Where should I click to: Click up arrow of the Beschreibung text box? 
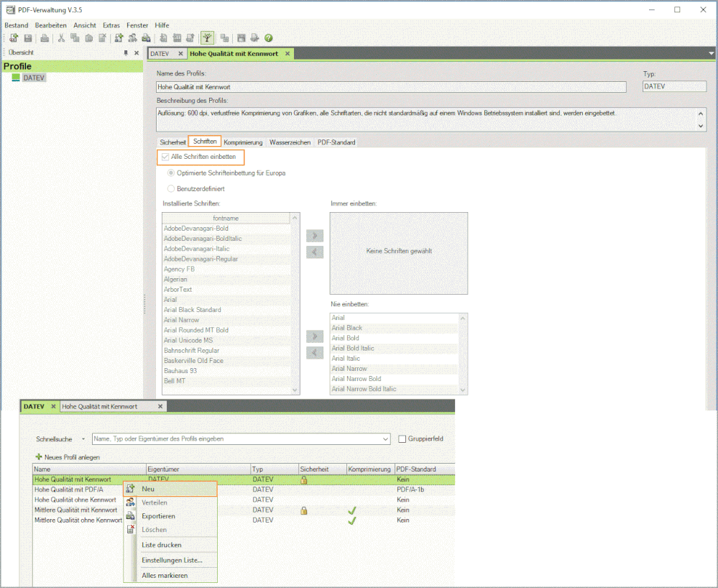(x=701, y=113)
